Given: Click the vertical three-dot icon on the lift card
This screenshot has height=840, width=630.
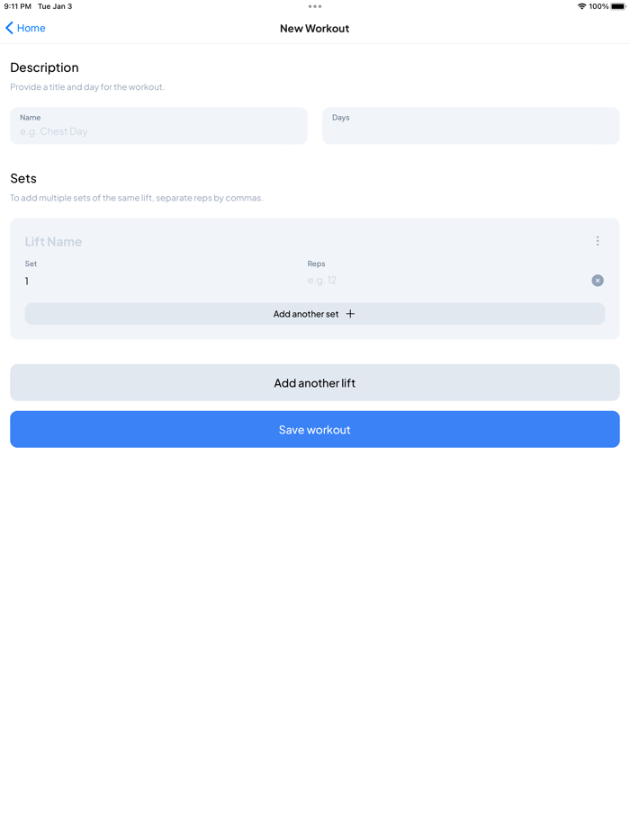Looking at the screenshot, I should pyautogui.click(x=598, y=240).
